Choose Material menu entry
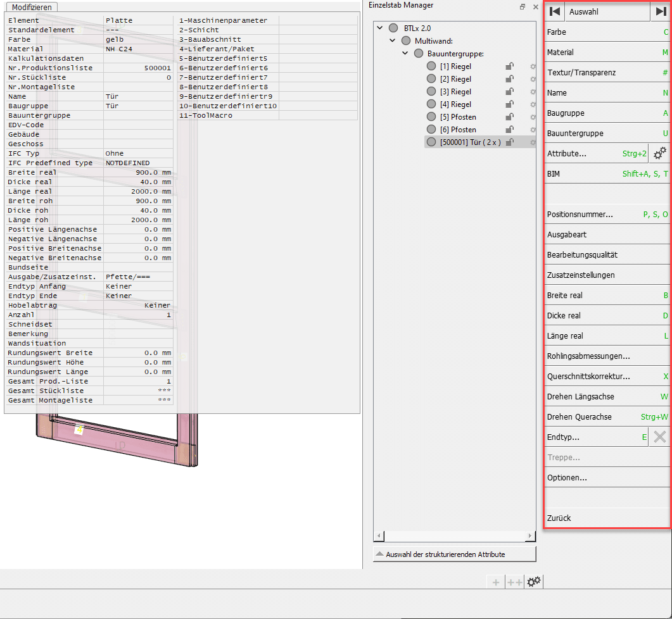This screenshot has height=619, width=672. click(607, 53)
